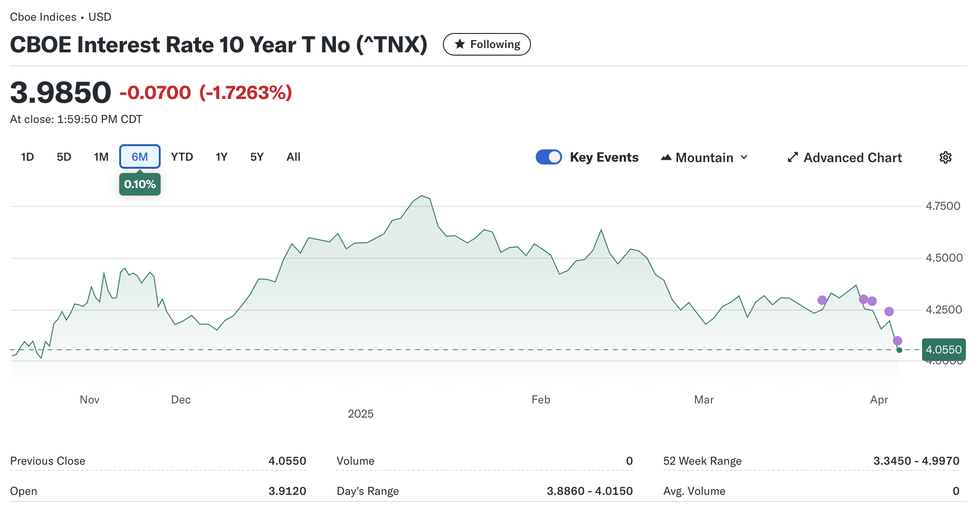Click the chevron next to Mountain
980x509 pixels.
744,157
